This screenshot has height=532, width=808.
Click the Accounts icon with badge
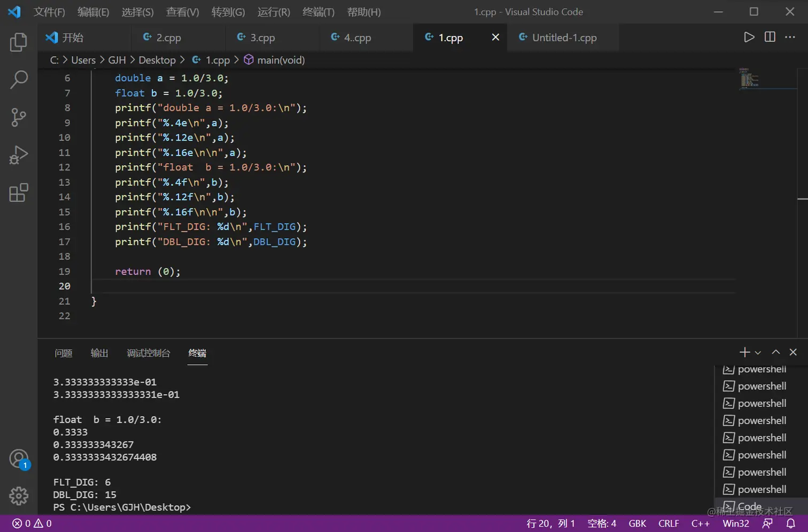tap(19, 459)
